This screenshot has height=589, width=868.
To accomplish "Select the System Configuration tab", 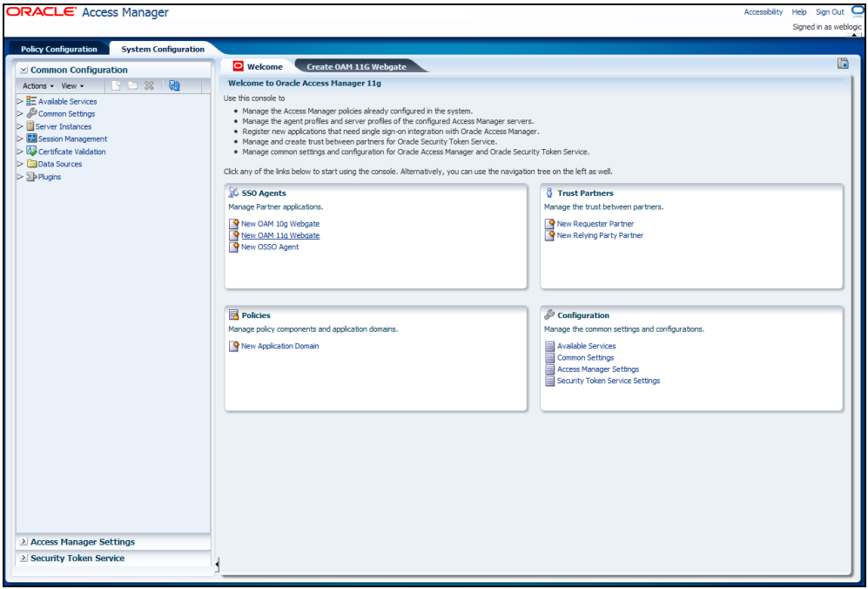I will (163, 50).
